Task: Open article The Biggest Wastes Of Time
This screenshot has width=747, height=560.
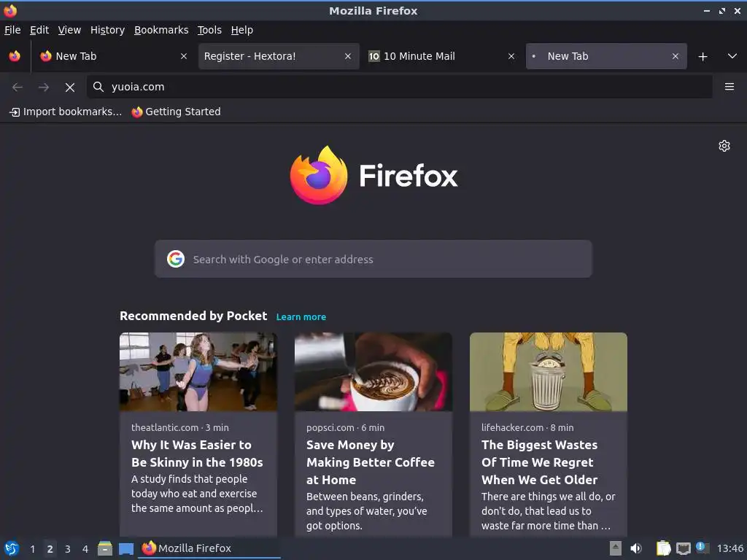Action: (x=539, y=462)
